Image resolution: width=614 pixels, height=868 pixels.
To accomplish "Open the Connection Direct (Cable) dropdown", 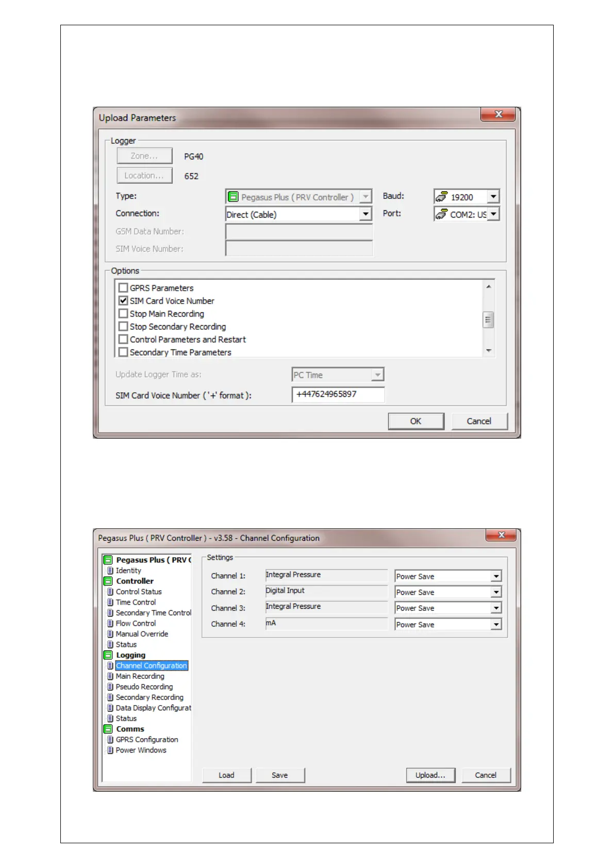I will 366,214.
